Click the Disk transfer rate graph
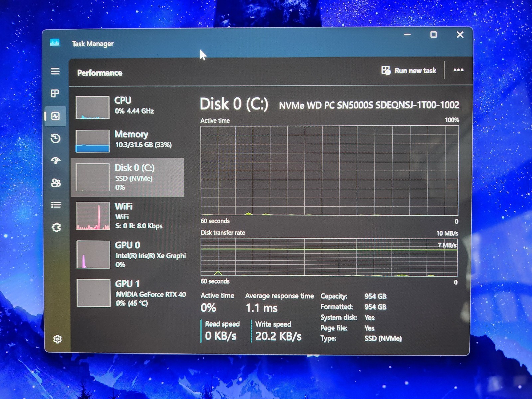Image resolution: width=532 pixels, height=399 pixels. coord(329,257)
